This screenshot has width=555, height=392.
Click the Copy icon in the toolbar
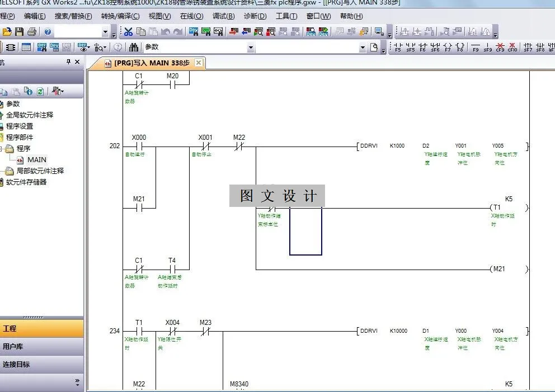(141, 32)
